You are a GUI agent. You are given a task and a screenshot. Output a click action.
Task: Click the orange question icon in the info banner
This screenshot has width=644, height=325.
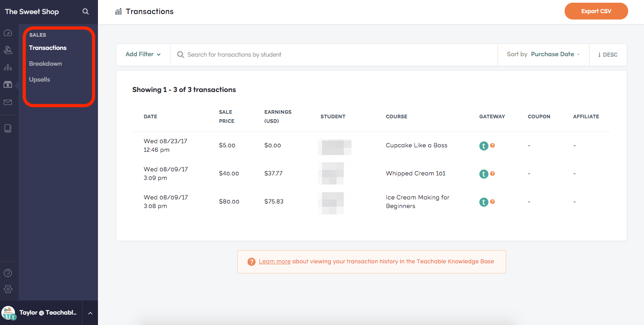pyautogui.click(x=251, y=262)
